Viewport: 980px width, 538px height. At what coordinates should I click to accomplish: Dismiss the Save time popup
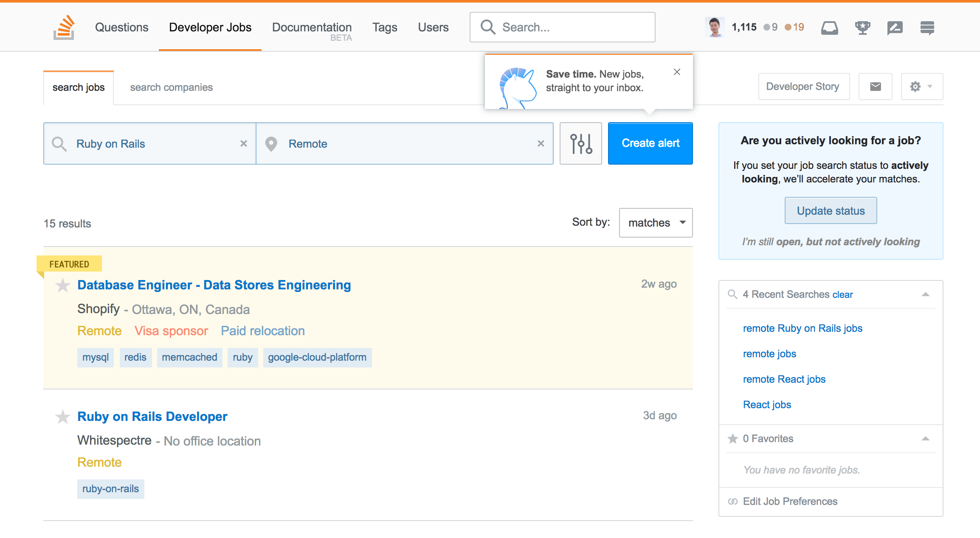(x=677, y=72)
